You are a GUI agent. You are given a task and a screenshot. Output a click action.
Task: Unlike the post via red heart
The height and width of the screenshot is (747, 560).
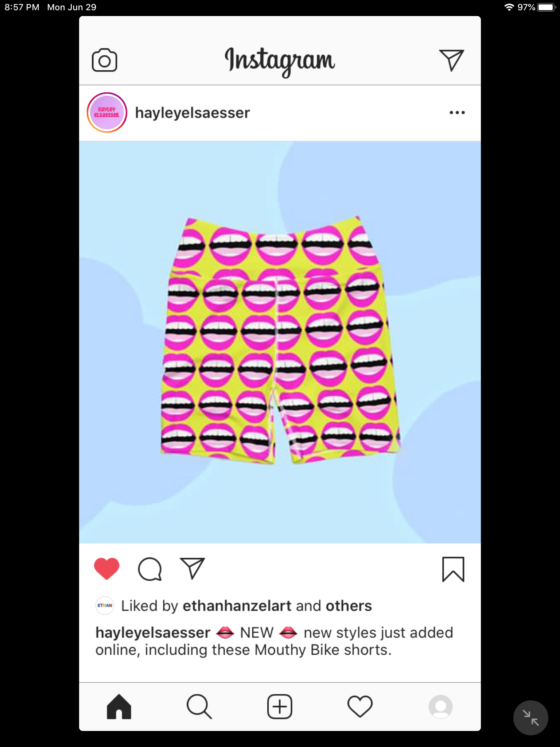pos(106,568)
